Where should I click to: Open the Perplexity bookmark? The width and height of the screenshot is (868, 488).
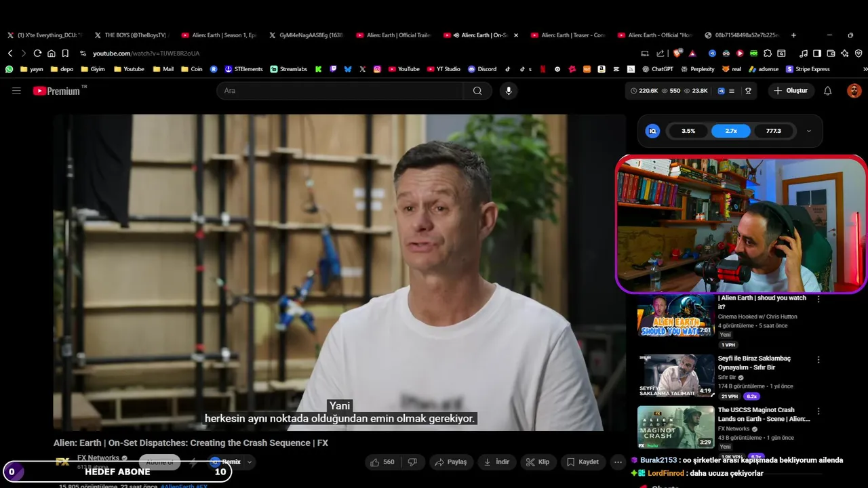(x=698, y=69)
